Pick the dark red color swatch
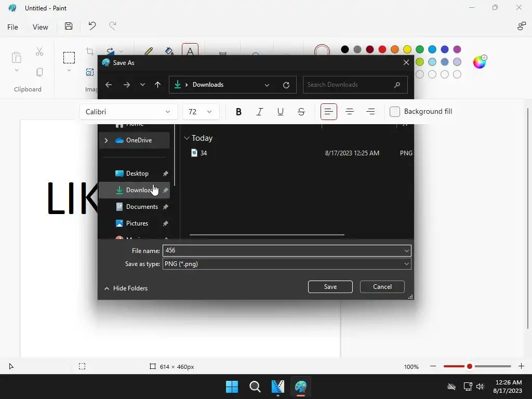The width and height of the screenshot is (532, 399). [x=370, y=49]
